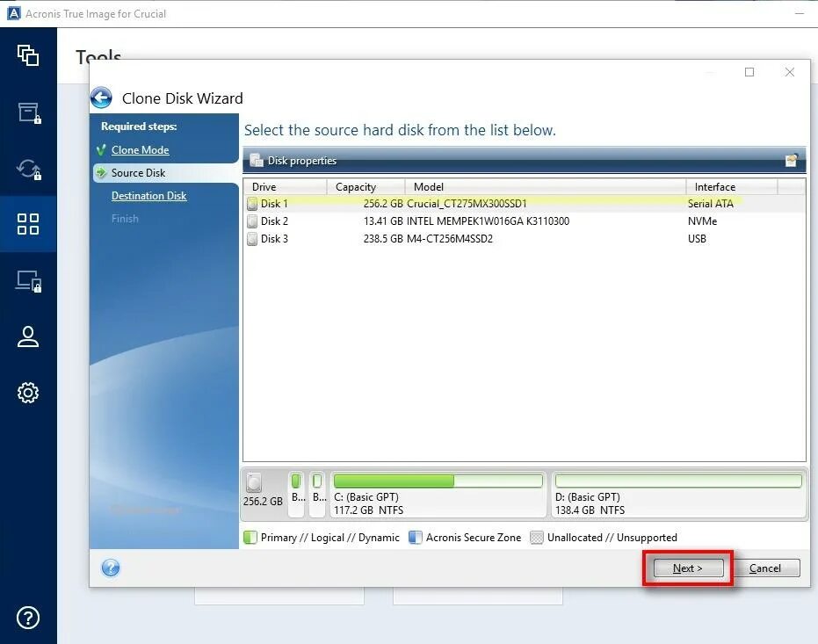This screenshot has width=818, height=644.
Task: Click the NVMe interface cell
Action: click(702, 221)
